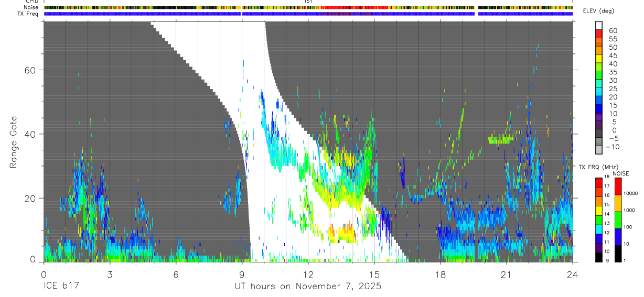Click the TX FRQ legend value 18
Screen dimensions: 644x297
coord(607,177)
